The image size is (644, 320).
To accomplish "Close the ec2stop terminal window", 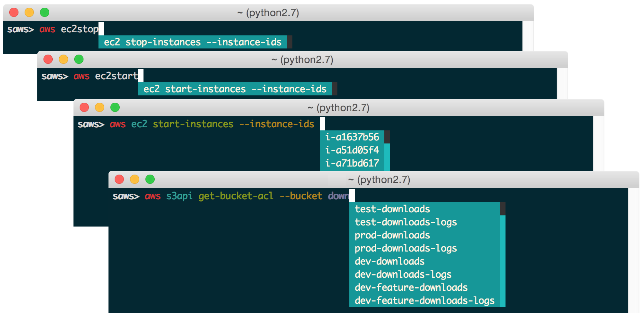I will pos(14,12).
